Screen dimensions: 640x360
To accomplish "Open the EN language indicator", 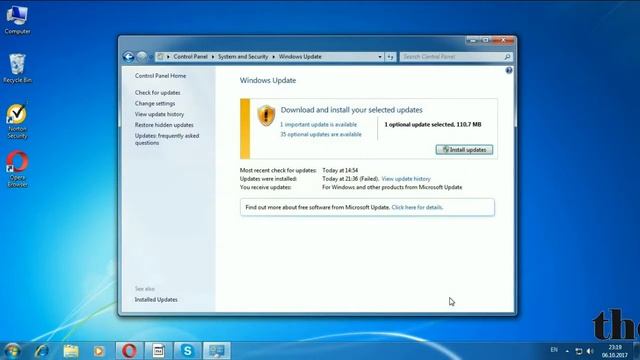I will (554, 350).
